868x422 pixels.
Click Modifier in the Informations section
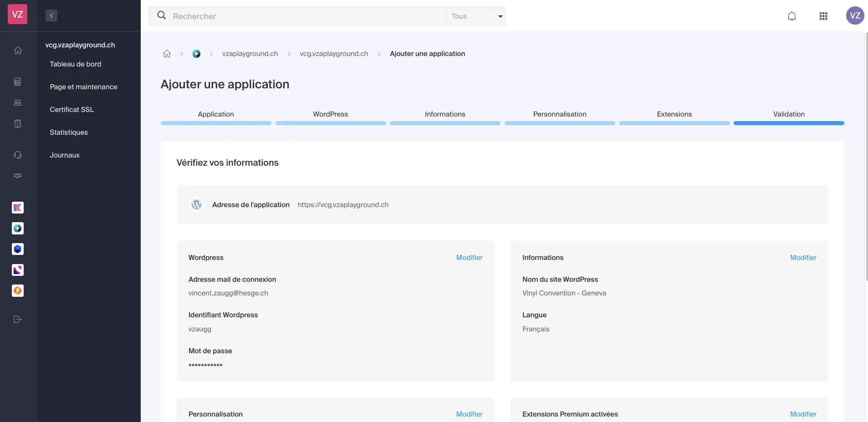tap(803, 258)
